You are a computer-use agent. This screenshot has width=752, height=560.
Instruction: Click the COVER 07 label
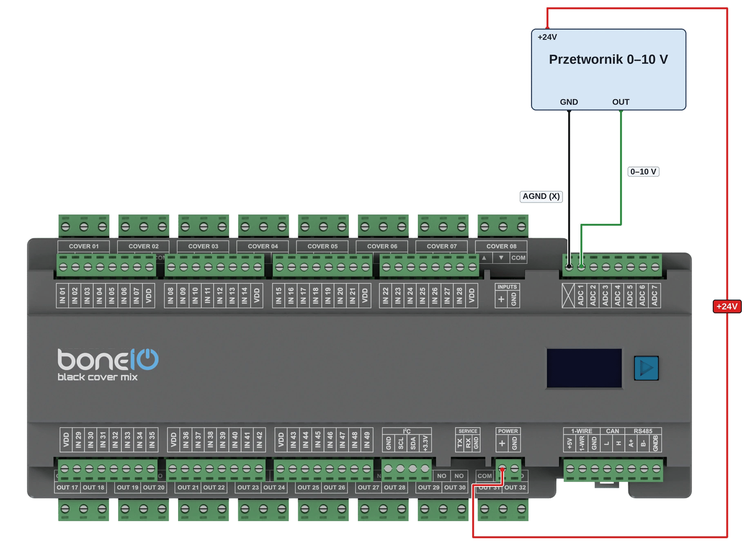click(x=442, y=246)
